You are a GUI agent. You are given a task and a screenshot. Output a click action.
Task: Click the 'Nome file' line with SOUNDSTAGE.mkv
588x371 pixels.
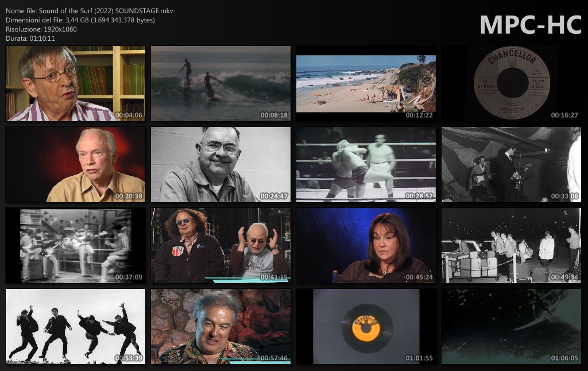coord(90,11)
